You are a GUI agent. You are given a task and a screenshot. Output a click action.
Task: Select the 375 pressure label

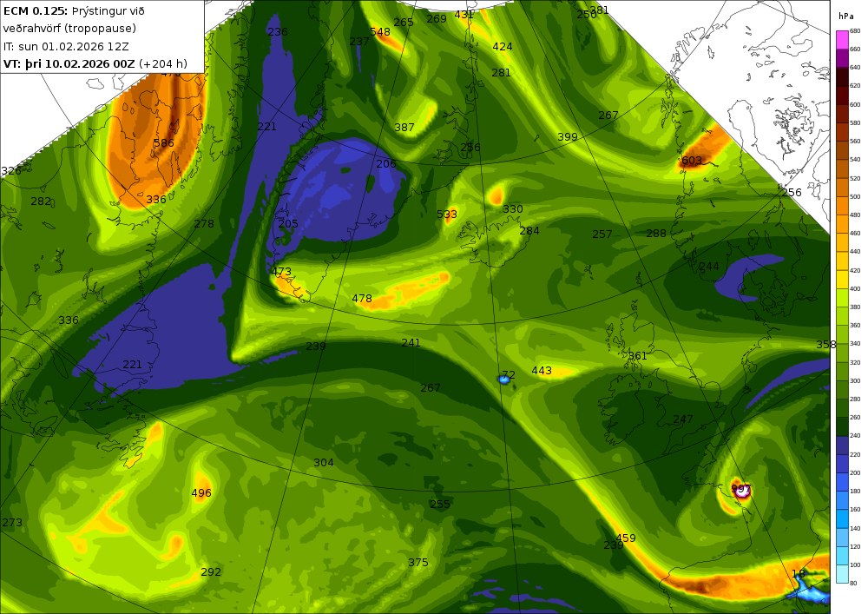418,563
